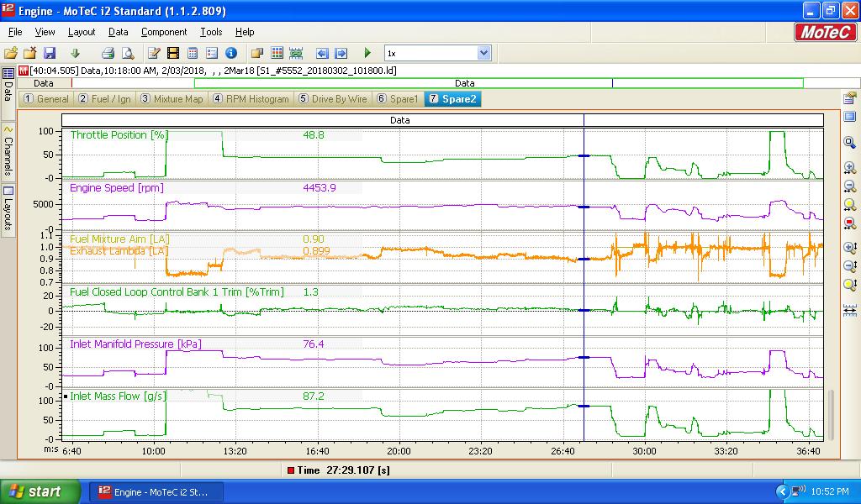Screen dimensions: 861x504
Task: Zoom out horizontally with minus magnifier
Action: tap(849, 186)
